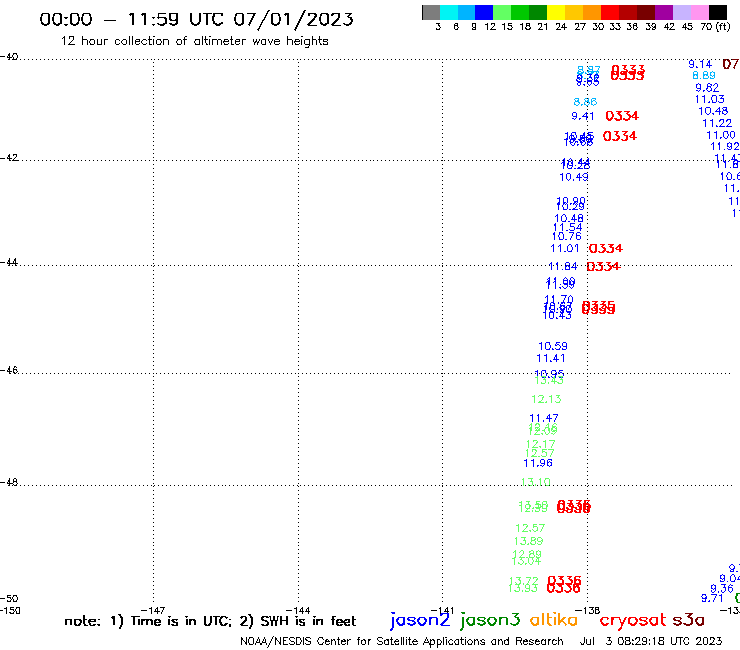Image resolution: width=740 pixels, height=650 pixels.
Task: Click the wave height value 10.59
Action: pyautogui.click(x=553, y=346)
